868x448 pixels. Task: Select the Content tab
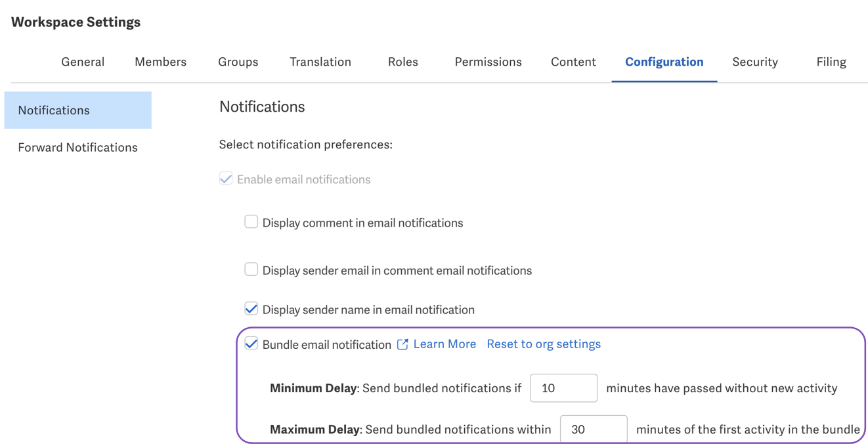pos(573,62)
